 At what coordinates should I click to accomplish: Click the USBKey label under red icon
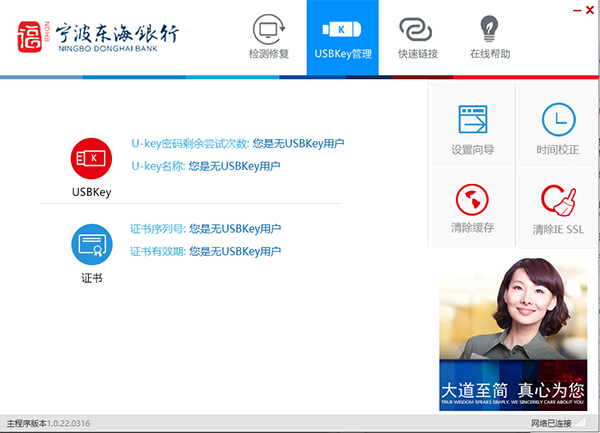tap(92, 192)
